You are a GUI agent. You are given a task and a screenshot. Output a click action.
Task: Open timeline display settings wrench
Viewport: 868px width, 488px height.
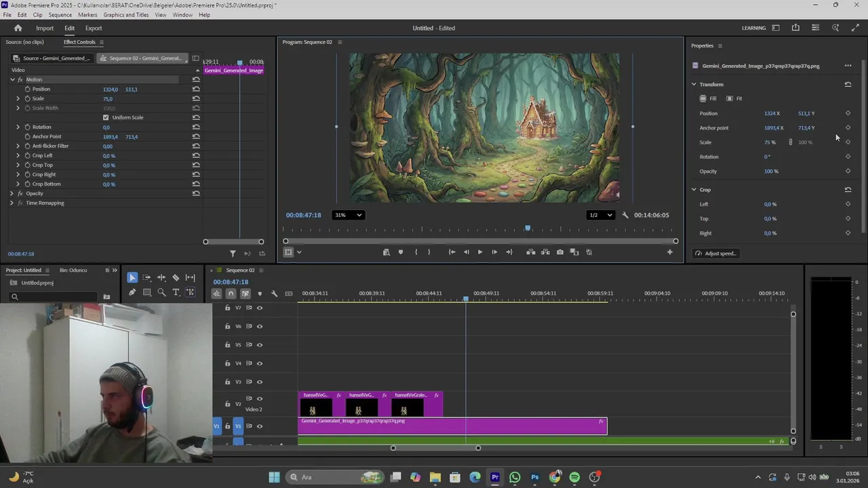pyautogui.click(x=274, y=293)
